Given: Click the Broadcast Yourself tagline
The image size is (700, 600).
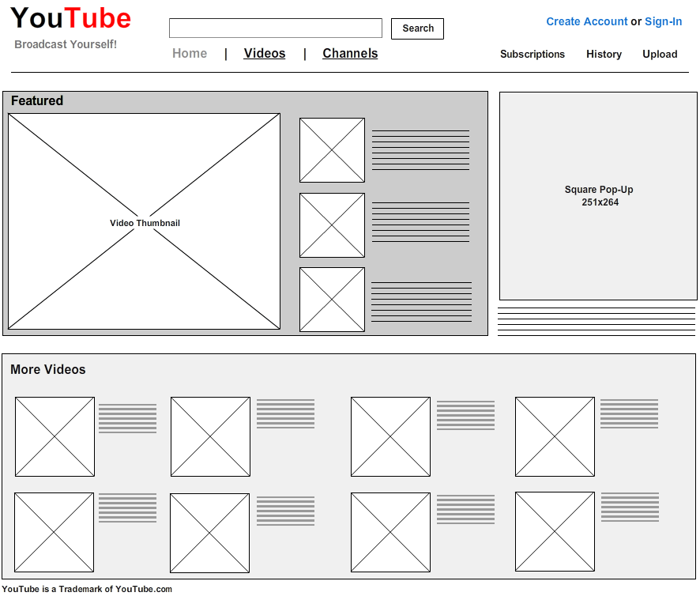Looking at the screenshot, I should click(66, 44).
